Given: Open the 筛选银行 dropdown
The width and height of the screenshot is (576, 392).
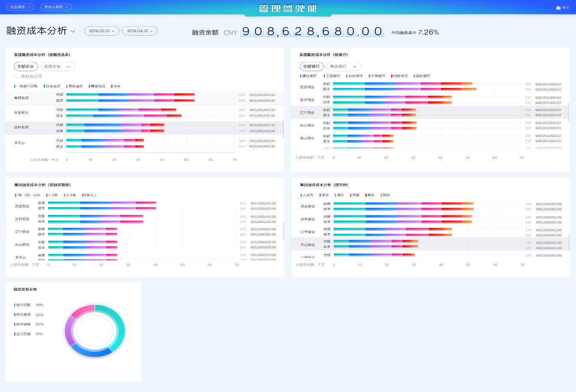Looking at the screenshot, I should [343, 66].
